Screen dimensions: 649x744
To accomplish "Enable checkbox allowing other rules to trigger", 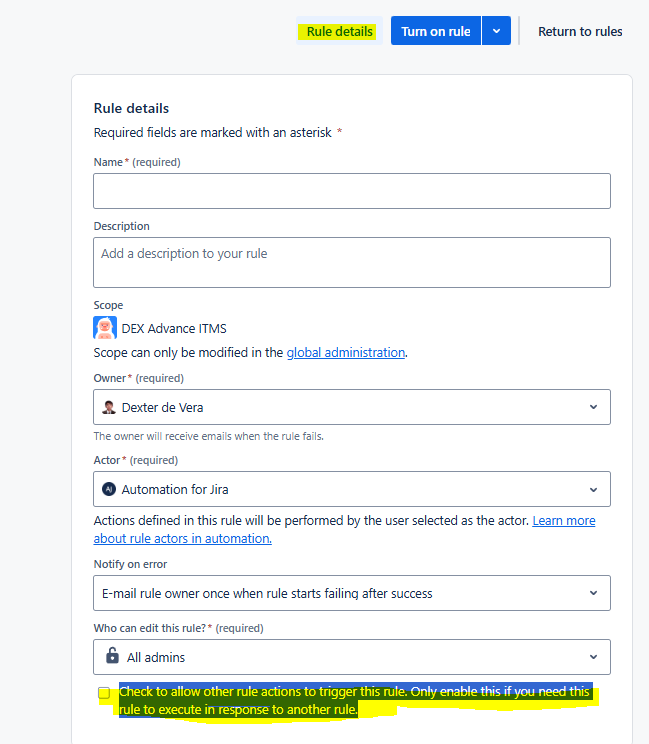I will click(x=104, y=693).
